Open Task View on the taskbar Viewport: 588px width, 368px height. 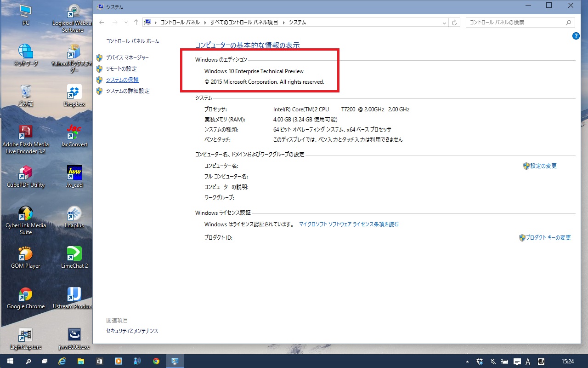pos(45,361)
